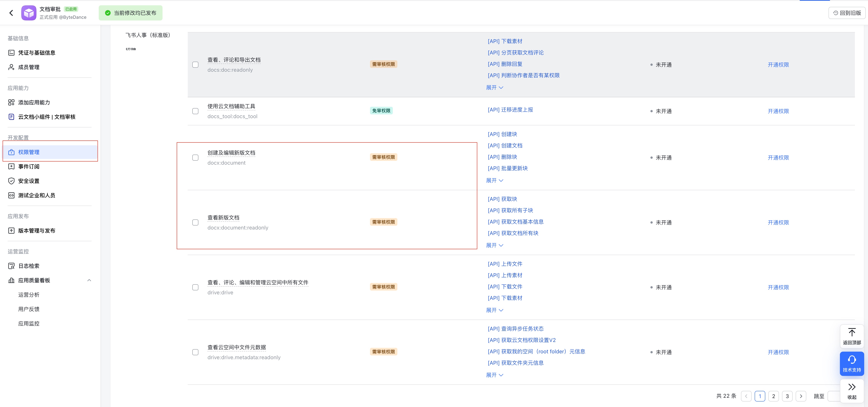Open 安全设置 shield item
This screenshot has width=868, height=407.
29,181
